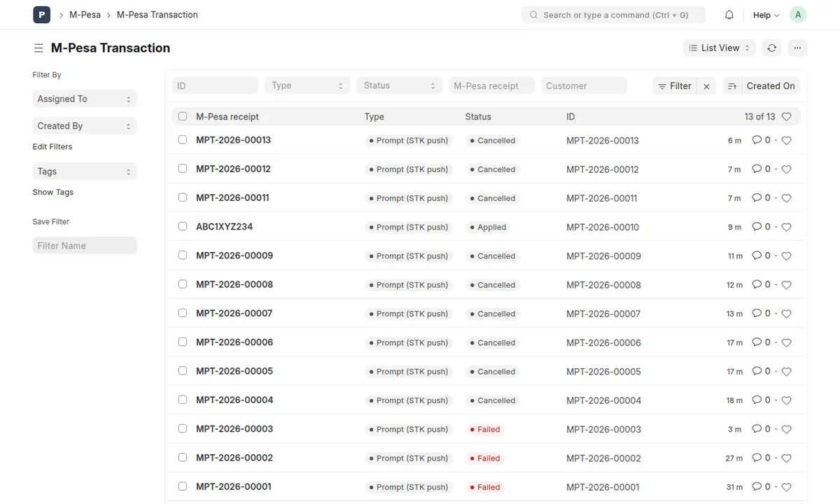This screenshot has height=504, width=840.
Task: Switch view with List View dropdown
Action: click(719, 48)
